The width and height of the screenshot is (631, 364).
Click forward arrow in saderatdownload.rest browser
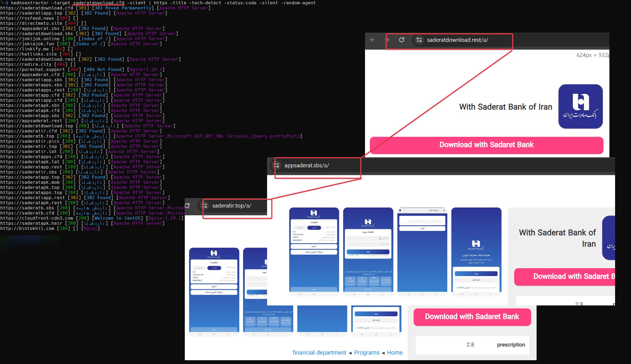click(387, 40)
